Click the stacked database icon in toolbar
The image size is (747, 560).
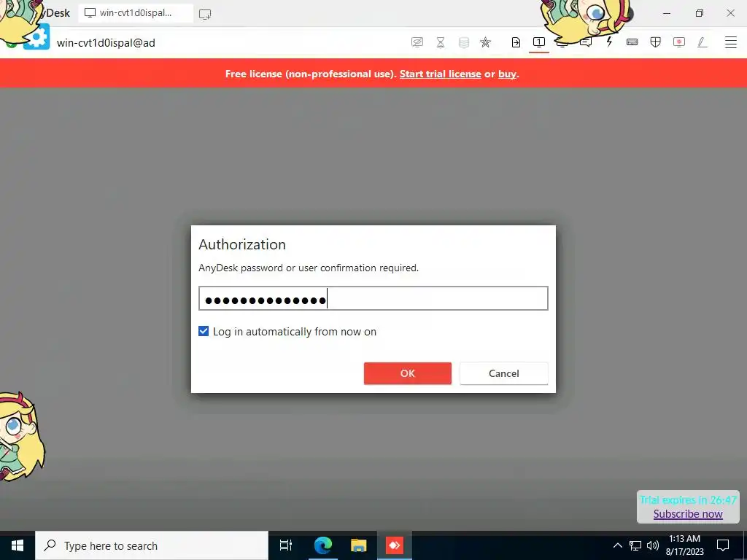(463, 42)
